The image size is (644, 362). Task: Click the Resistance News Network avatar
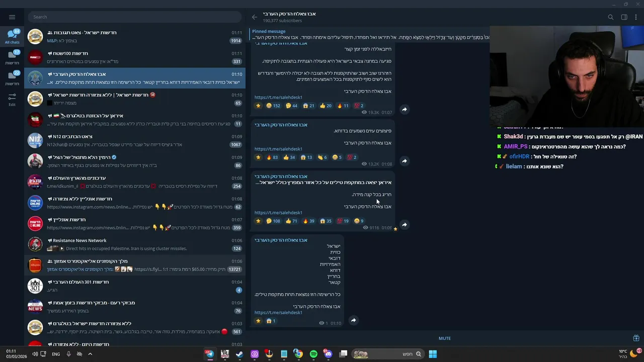(x=35, y=244)
